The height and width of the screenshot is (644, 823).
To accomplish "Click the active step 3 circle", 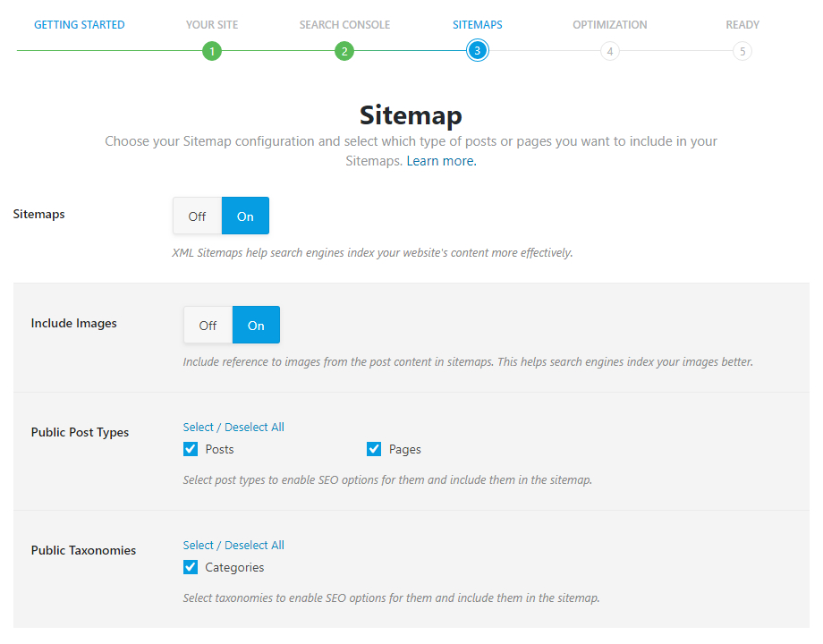I will click(x=477, y=51).
